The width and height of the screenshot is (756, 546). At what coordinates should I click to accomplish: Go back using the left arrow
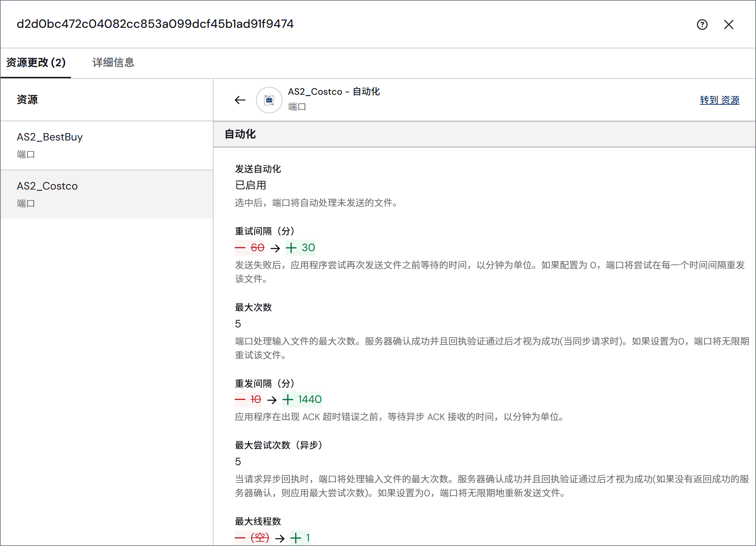(240, 100)
